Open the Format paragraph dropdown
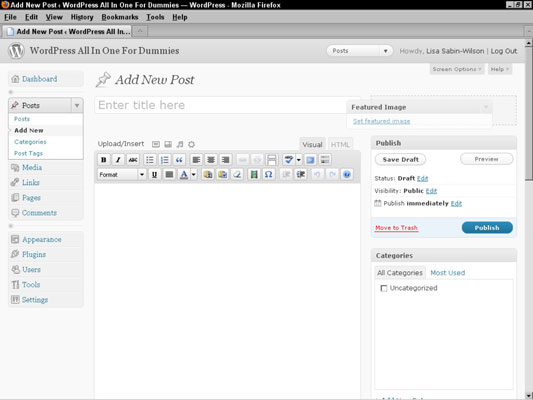 point(122,175)
